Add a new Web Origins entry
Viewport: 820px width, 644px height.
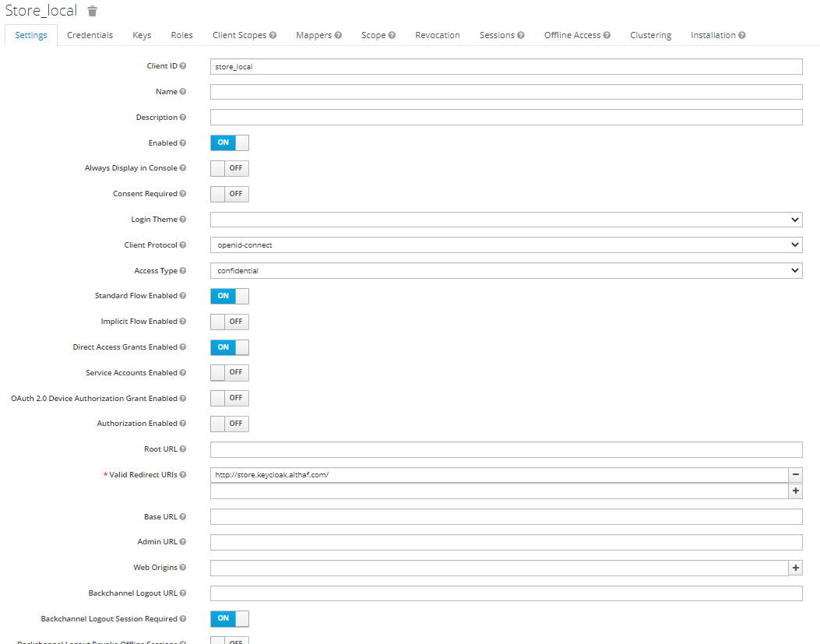tap(795, 567)
